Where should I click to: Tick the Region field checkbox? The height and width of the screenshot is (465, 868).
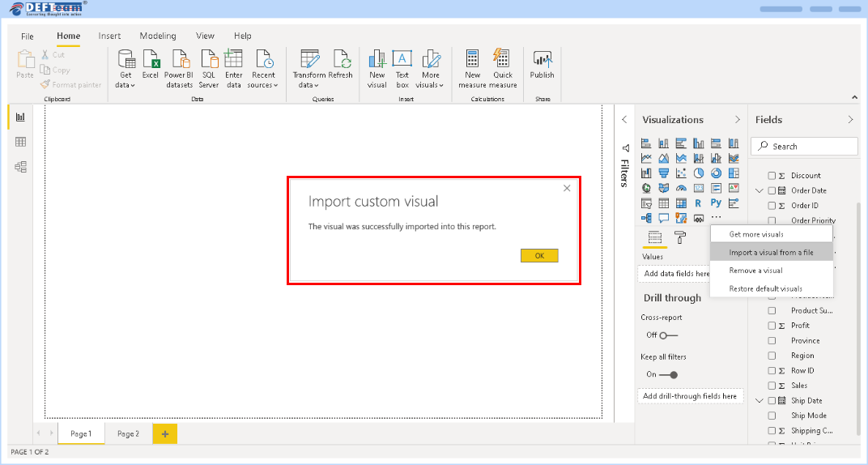[772, 356]
